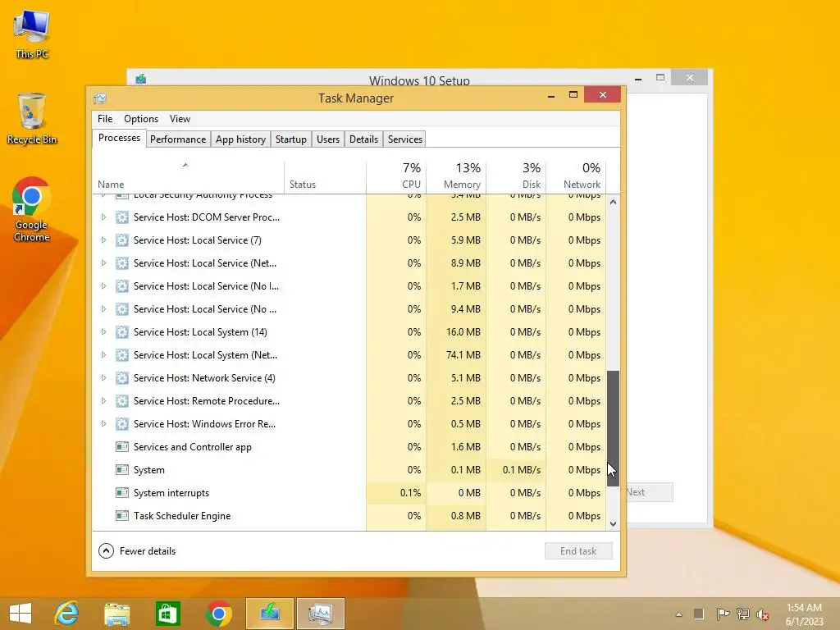This screenshot has width=840, height=630.
Task: Open the Recycle Bin desktop icon
Action: tap(32, 119)
